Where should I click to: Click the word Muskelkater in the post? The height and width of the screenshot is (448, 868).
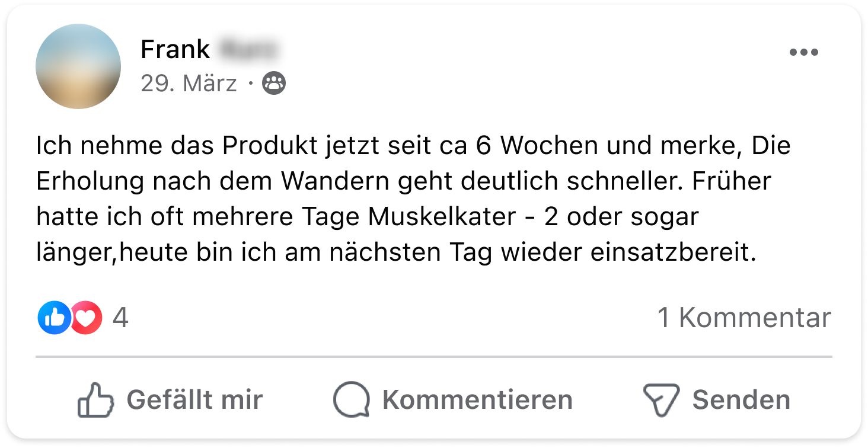point(442,217)
